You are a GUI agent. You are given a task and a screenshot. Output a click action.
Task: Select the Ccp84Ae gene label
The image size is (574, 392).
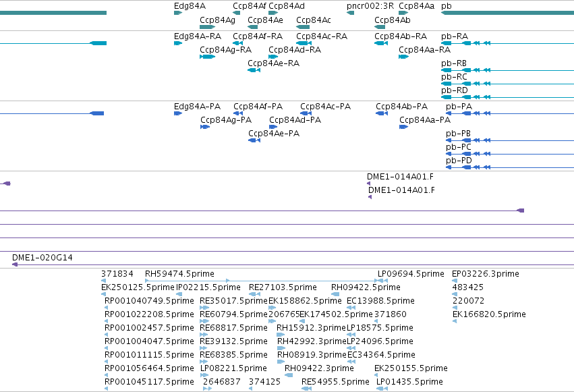[265, 20]
